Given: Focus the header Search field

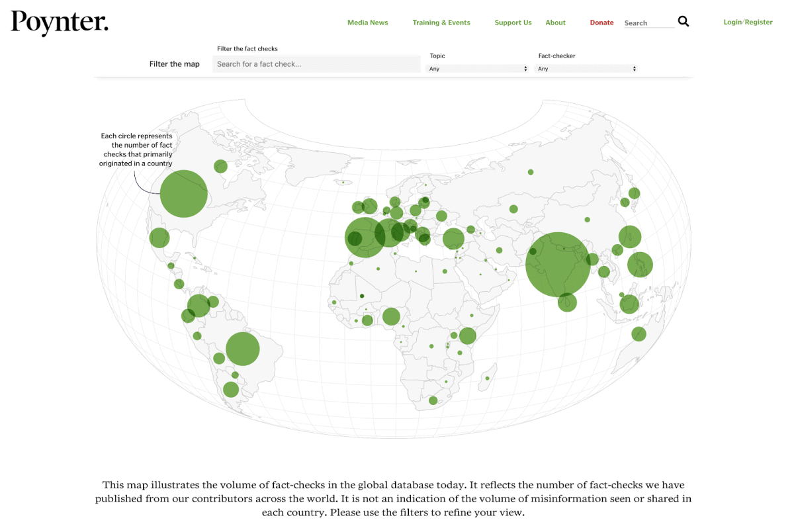Looking at the screenshot, I should click(x=649, y=23).
